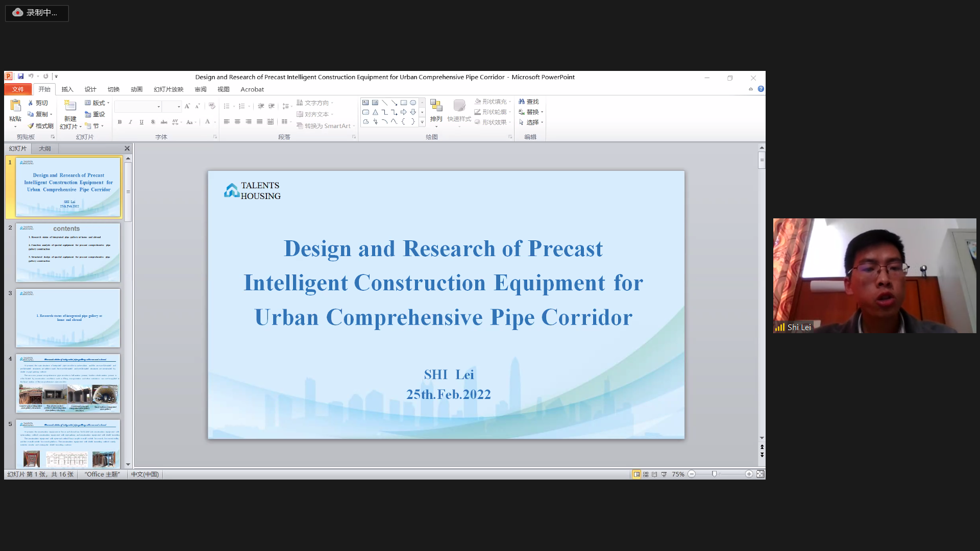Toggle Justify text alignment
The width and height of the screenshot is (980, 551).
click(259, 122)
